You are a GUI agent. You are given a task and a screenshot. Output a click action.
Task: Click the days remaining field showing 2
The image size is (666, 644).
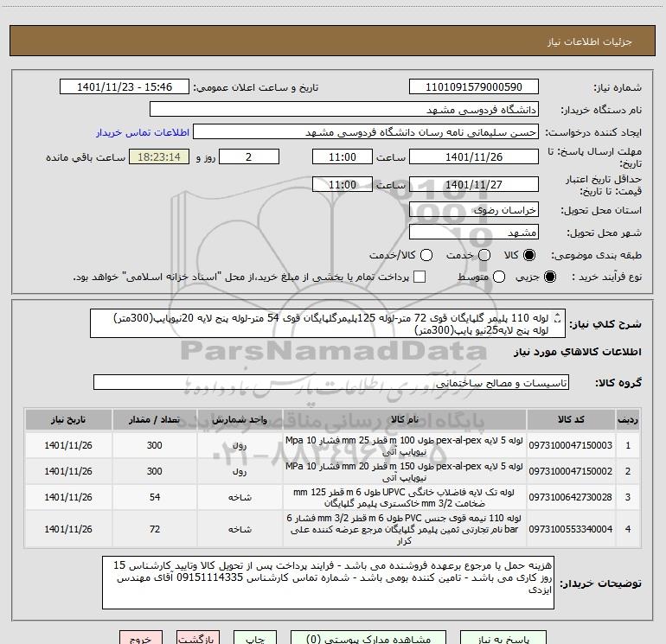coord(249,156)
